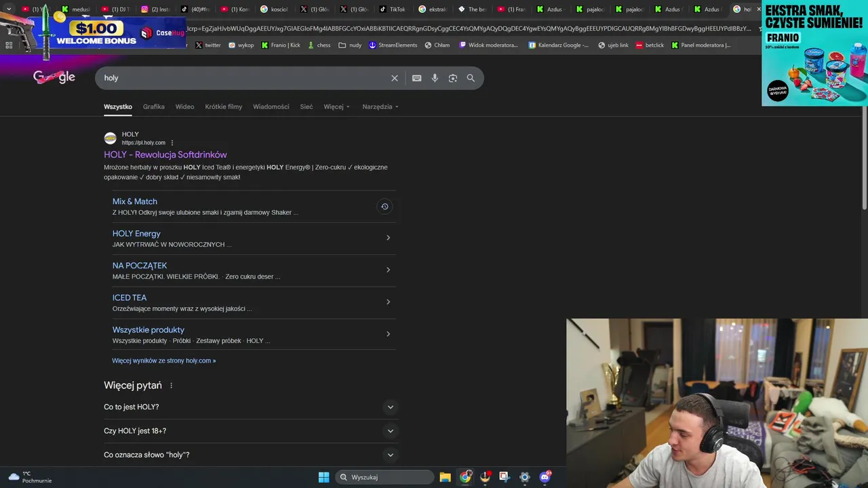Open the wykop bookmark

241,45
